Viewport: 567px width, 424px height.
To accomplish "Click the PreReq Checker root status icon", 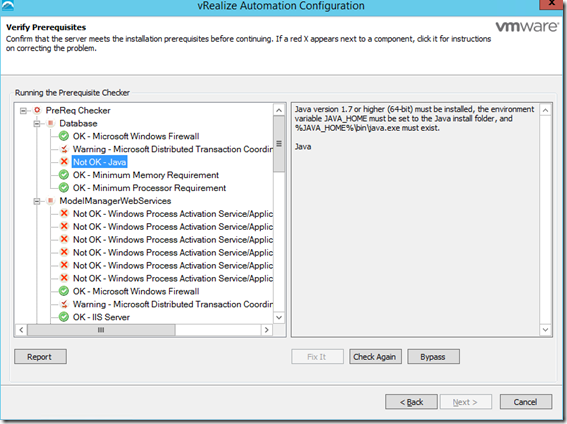I will pos(37,110).
